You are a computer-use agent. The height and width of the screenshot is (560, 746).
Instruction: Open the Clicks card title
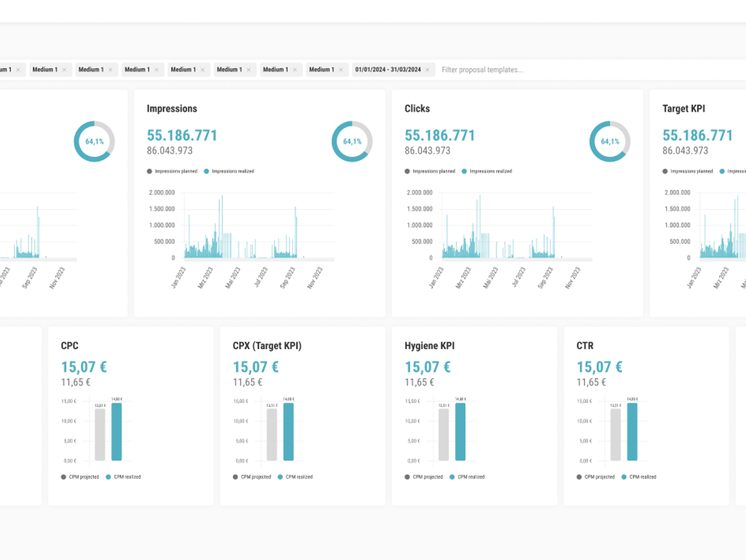(417, 109)
